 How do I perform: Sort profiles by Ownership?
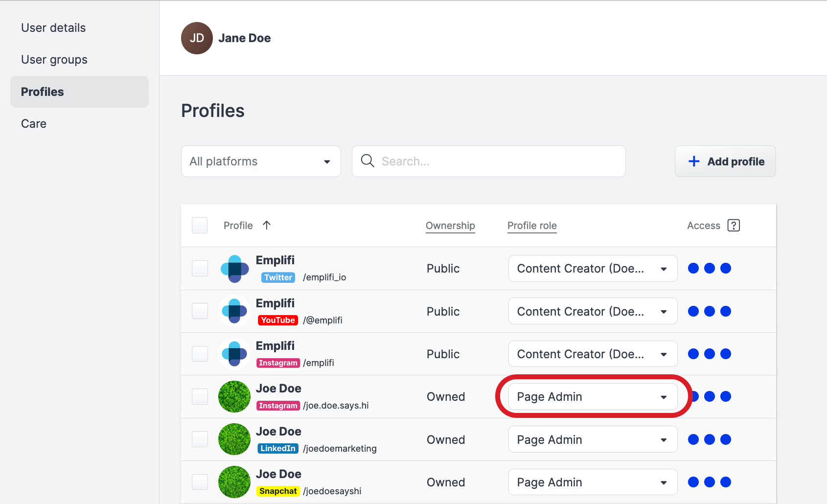coord(450,226)
